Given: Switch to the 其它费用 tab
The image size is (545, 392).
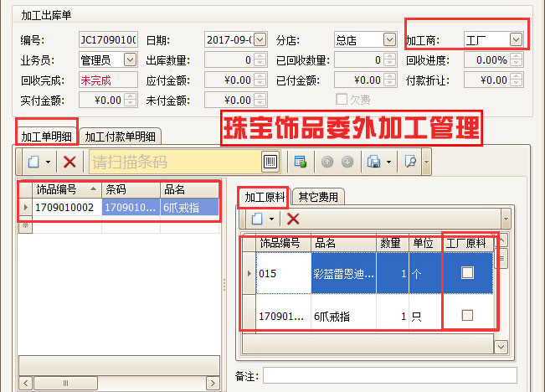Looking at the screenshot, I should click(318, 198).
